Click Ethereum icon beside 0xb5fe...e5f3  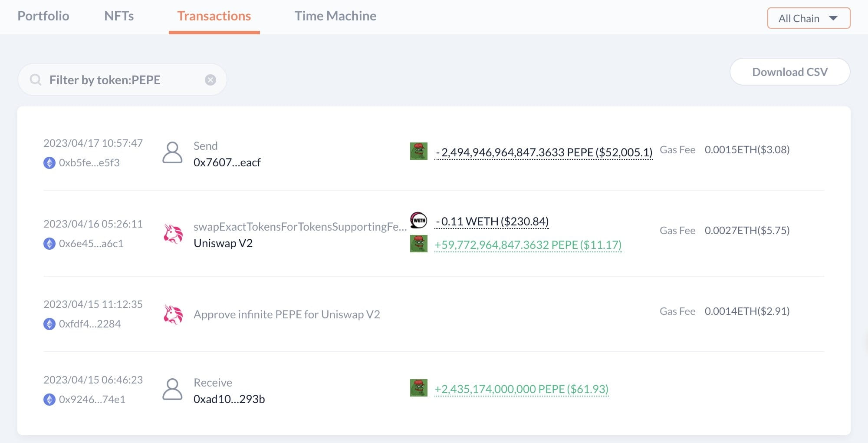49,163
